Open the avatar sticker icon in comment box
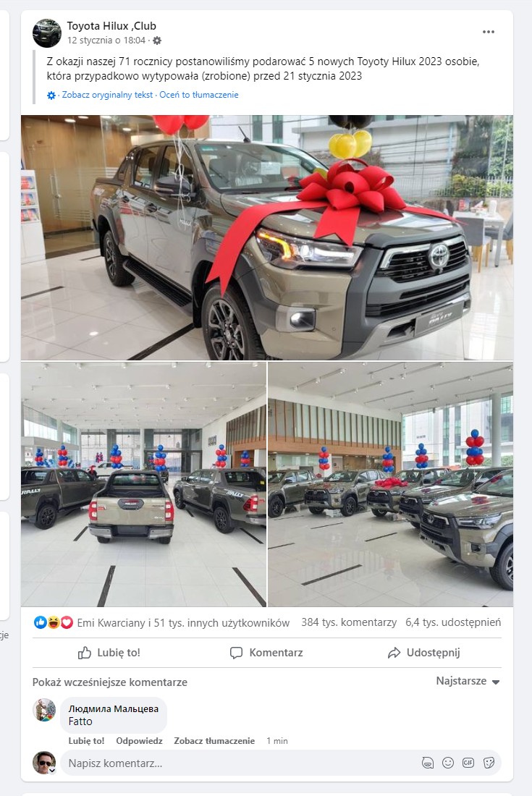Image resolution: width=532 pixels, height=796 pixels. pyautogui.click(x=428, y=763)
